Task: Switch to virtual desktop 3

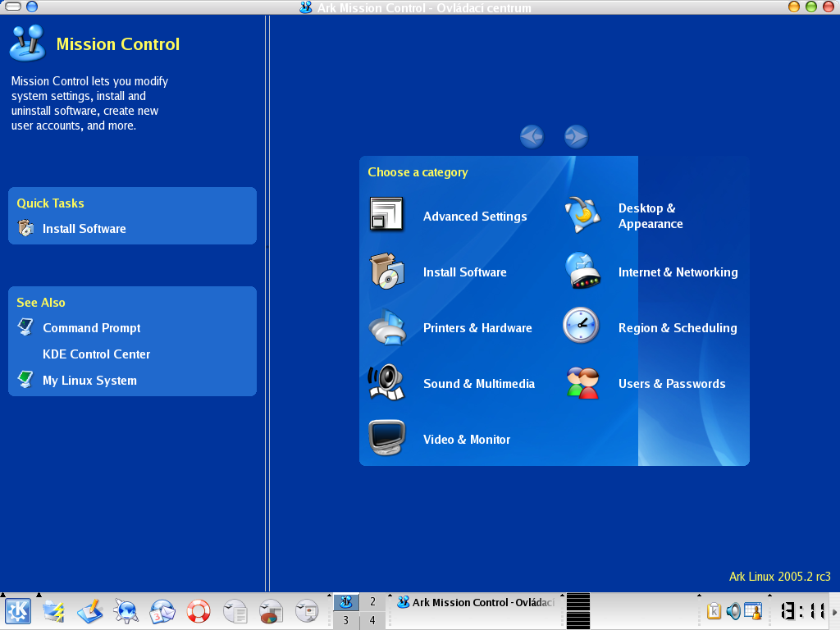Action: [346, 620]
